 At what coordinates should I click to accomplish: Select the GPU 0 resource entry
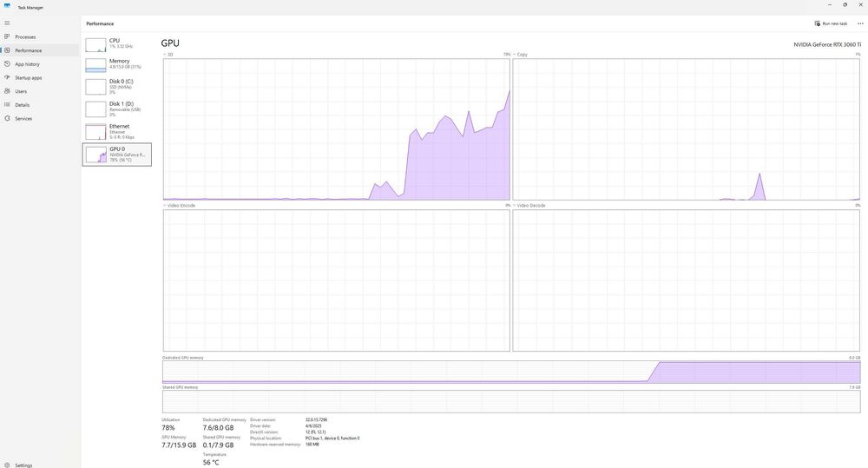(117, 155)
